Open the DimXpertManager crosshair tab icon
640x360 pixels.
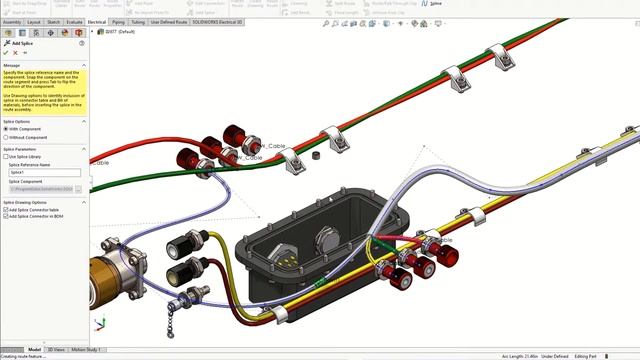point(51,33)
